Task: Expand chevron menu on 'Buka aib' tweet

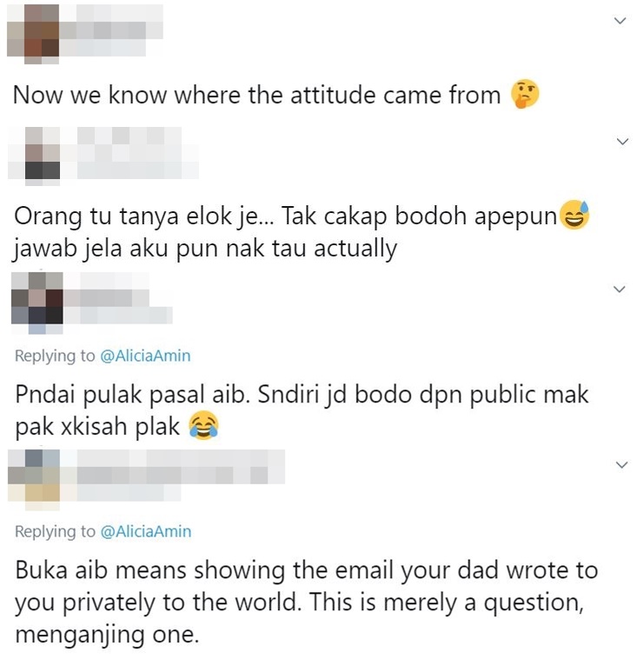Action: [x=621, y=465]
